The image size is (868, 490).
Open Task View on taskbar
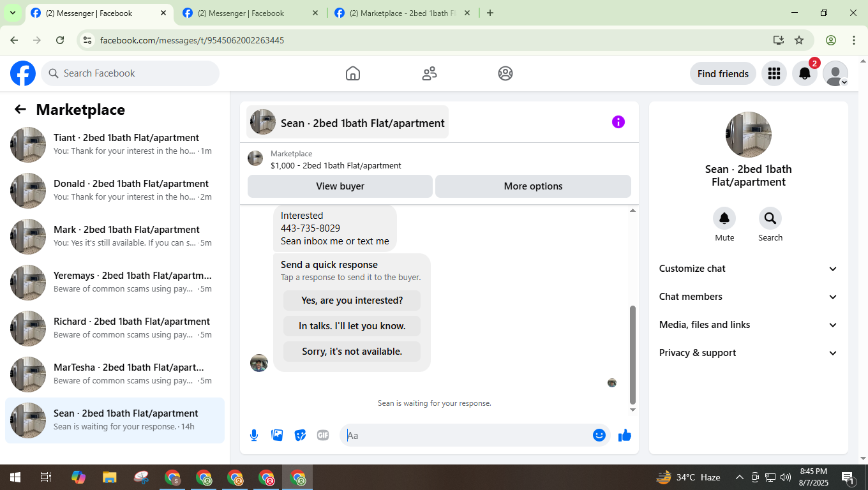pos(46,477)
